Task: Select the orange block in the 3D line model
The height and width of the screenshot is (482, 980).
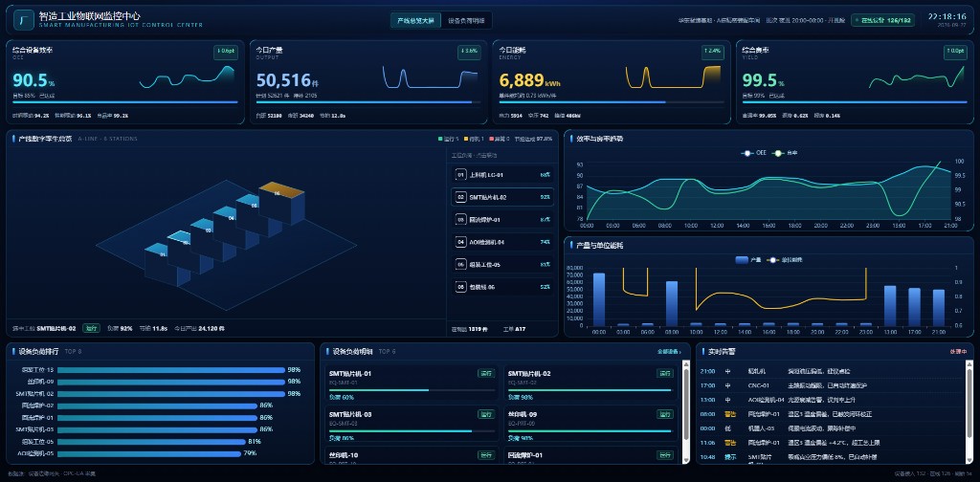Action: click(281, 202)
